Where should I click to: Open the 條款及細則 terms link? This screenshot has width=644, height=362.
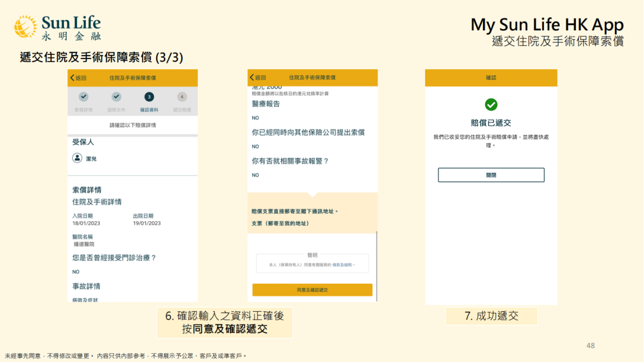(x=342, y=265)
